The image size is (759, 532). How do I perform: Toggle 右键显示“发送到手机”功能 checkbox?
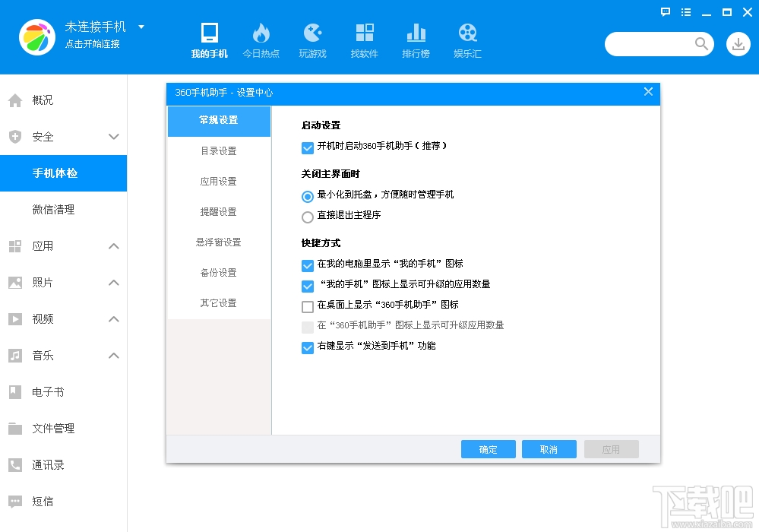pos(308,347)
